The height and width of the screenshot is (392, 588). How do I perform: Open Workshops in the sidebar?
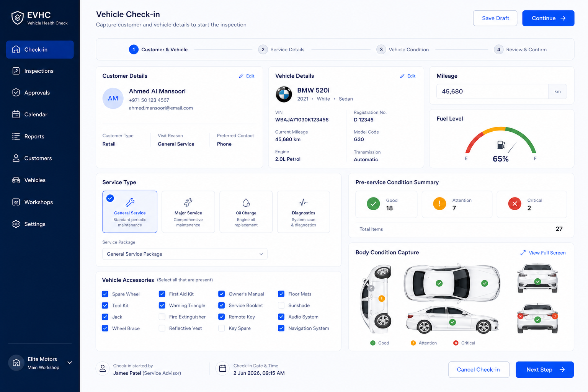[x=40, y=202]
